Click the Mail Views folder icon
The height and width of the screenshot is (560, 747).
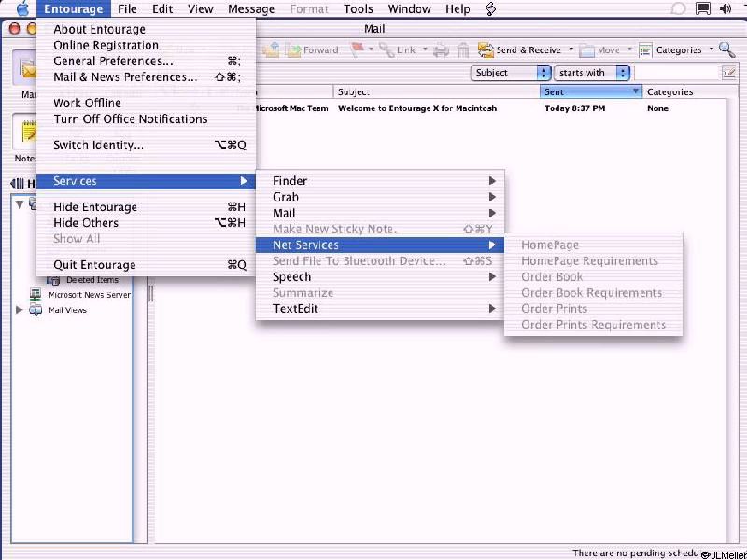pyautogui.click(x=35, y=310)
